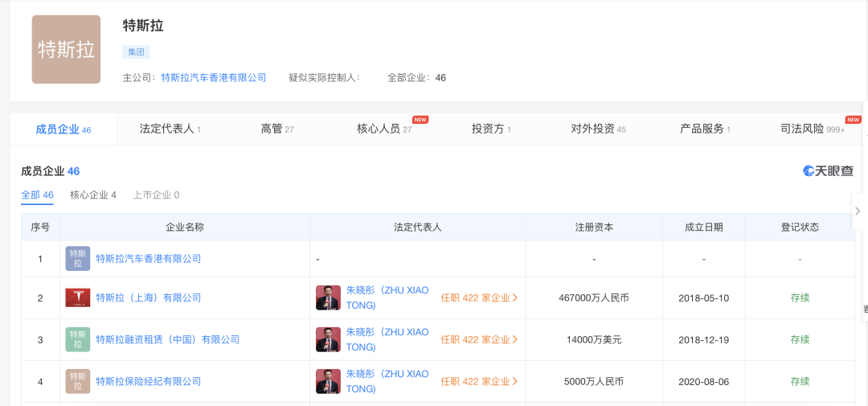Click Tesla logo in 特斯拉（上海）有限公司 row

(x=77, y=297)
